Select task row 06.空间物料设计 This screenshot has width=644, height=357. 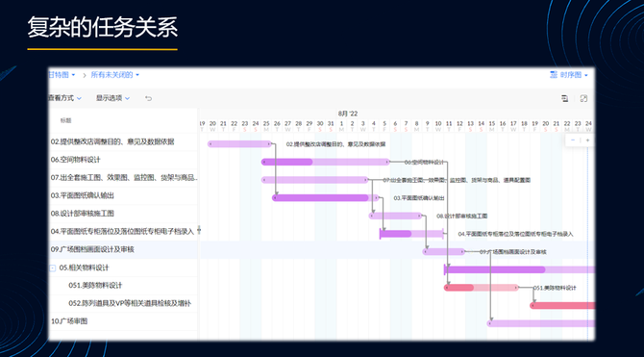coord(123,160)
